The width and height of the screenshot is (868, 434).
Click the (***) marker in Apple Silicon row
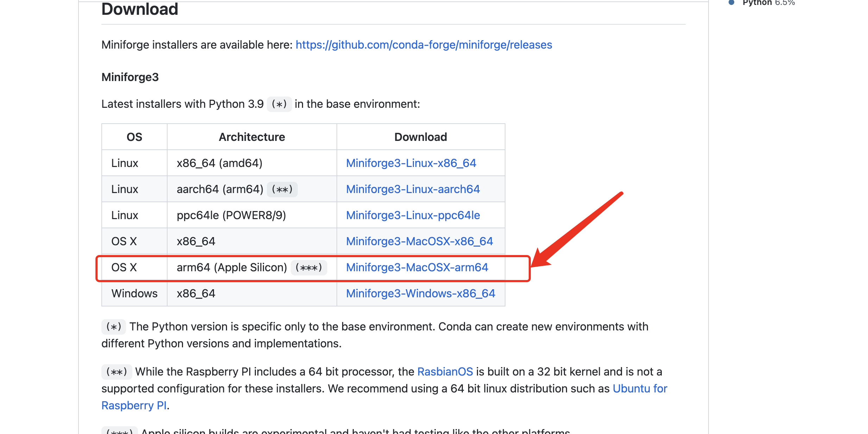point(308,268)
